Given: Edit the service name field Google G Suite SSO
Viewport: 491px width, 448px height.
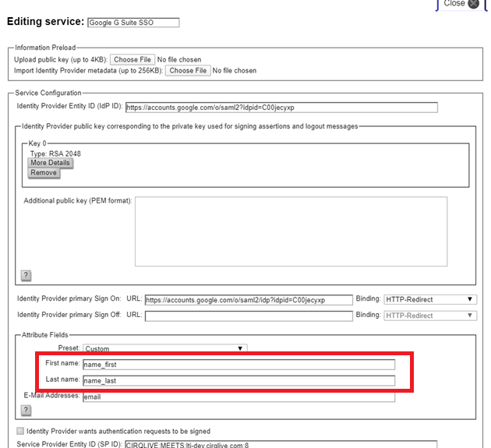Looking at the screenshot, I should (133, 23).
